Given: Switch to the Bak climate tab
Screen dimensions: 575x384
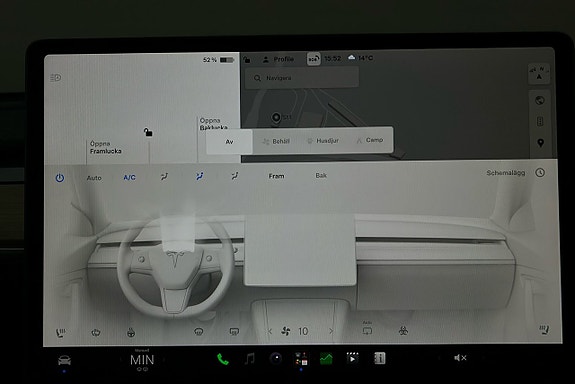Looking at the screenshot, I should point(321,176).
